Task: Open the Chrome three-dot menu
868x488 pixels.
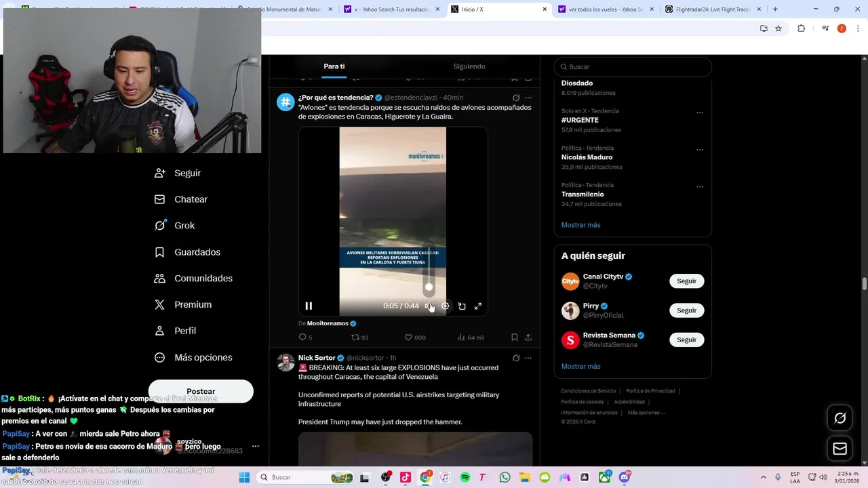Action: [858, 28]
